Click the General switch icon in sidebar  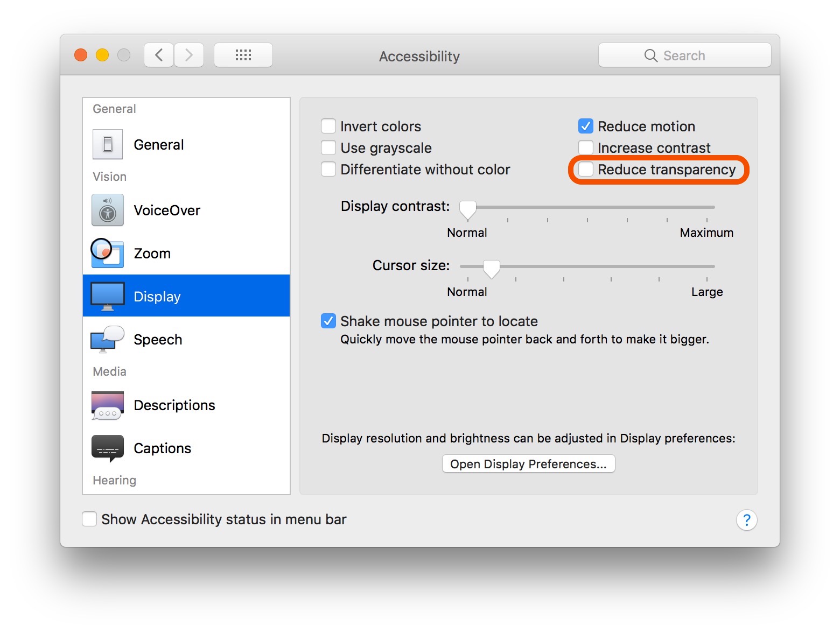(x=108, y=144)
